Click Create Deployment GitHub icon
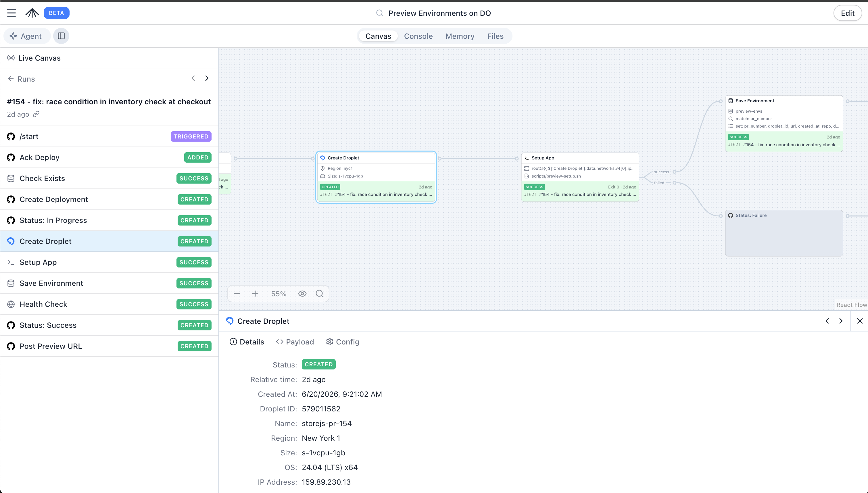This screenshot has width=868, height=493. click(x=11, y=199)
